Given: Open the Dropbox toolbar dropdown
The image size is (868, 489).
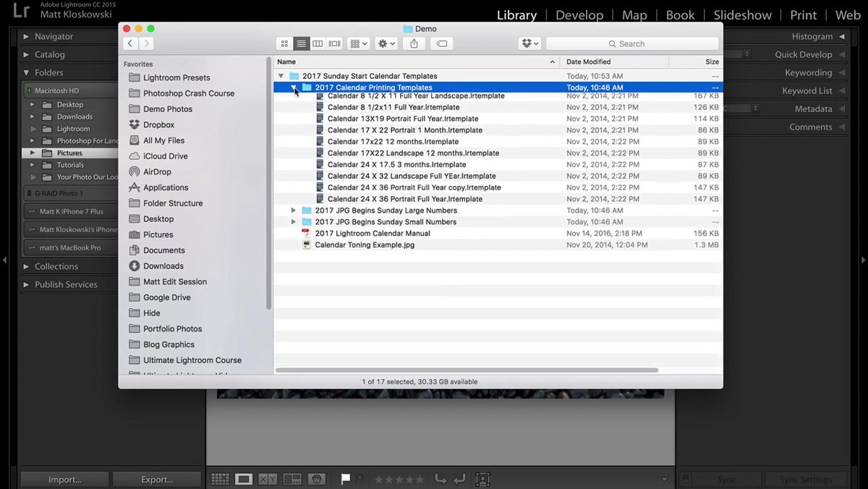Looking at the screenshot, I should [529, 43].
